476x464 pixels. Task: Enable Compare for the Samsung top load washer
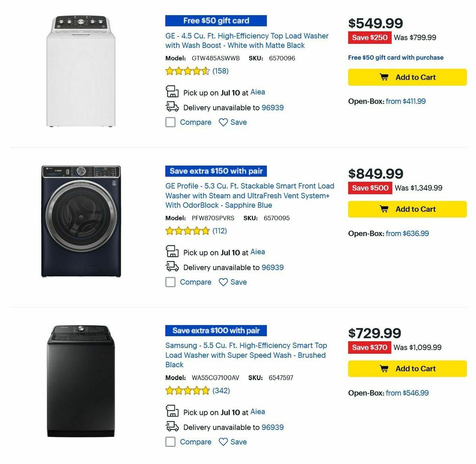click(x=170, y=442)
